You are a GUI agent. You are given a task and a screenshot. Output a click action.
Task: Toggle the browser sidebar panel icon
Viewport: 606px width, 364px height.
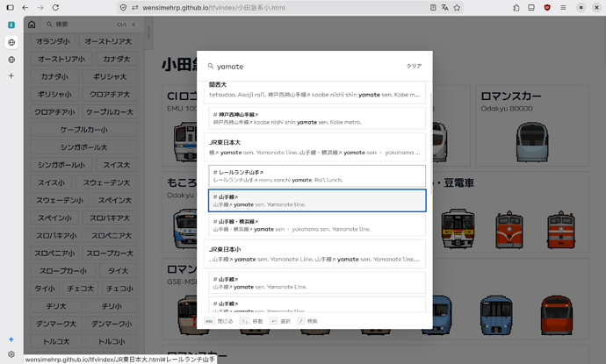tap(11, 7)
